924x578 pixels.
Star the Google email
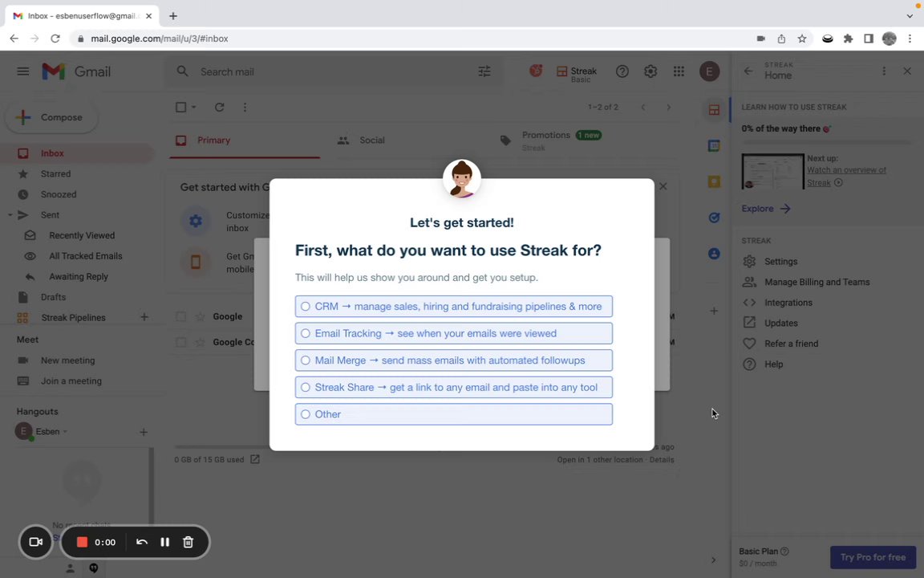(x=201, y=317)
